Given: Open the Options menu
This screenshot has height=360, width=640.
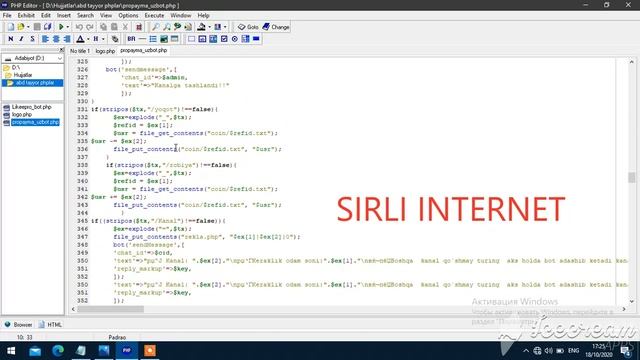Looking at the screenshot, I should [x=128, y=16].
